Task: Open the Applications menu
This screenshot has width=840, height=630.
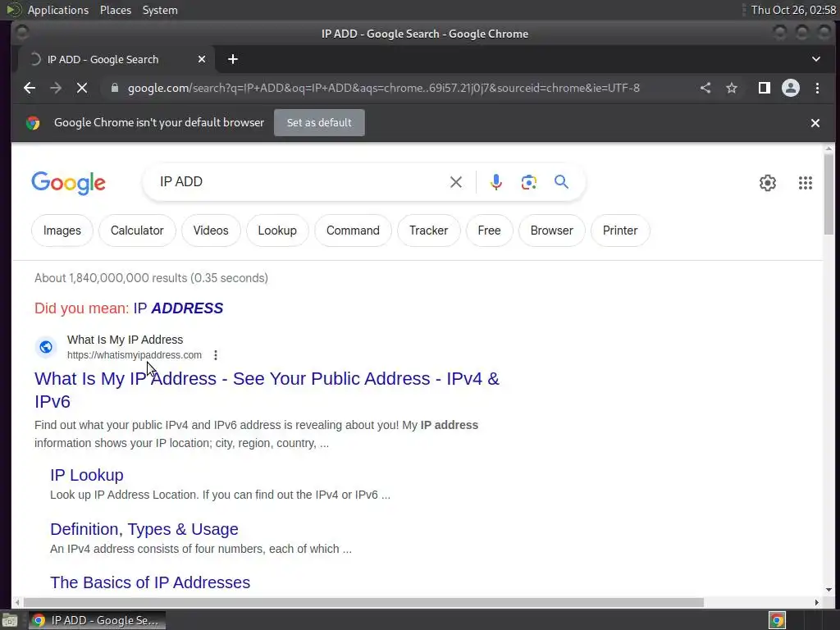Action: point(58,10)
